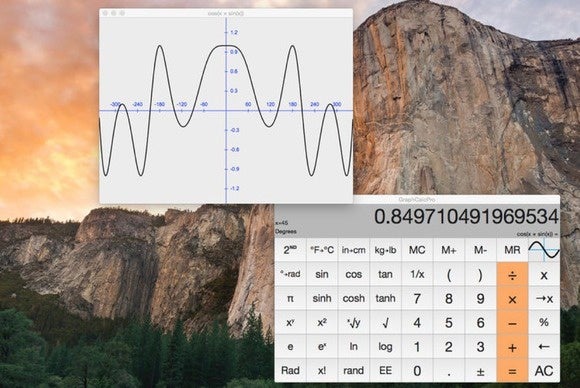Click the tan function key
The height and width of the screenshot is (388, 580).
pyautogui.click(x=385, y=274)
